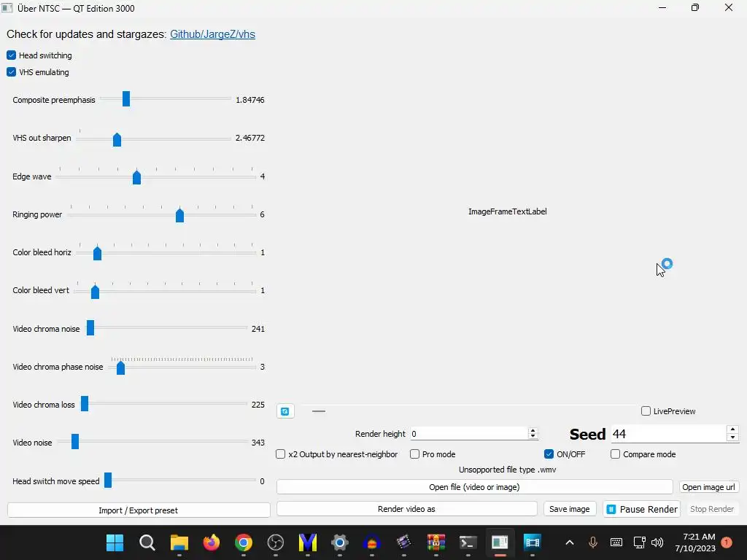Increase Render height with up arrow

tap(533, 430)
